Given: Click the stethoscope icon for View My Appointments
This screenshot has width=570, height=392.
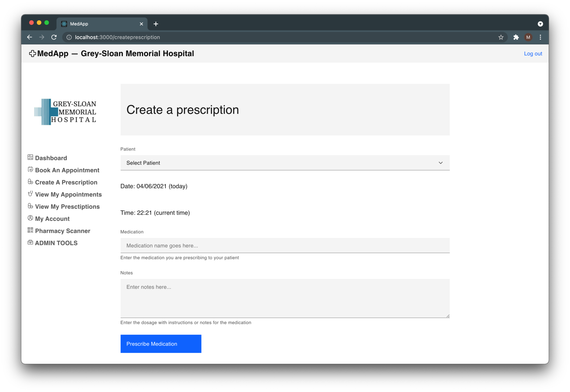Looking at the screenshot, I should coord(30,194).
